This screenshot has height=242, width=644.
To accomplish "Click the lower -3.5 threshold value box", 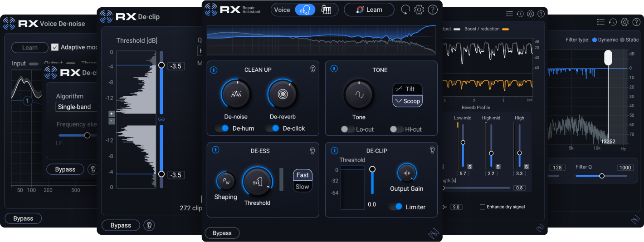I will point(176,175).
